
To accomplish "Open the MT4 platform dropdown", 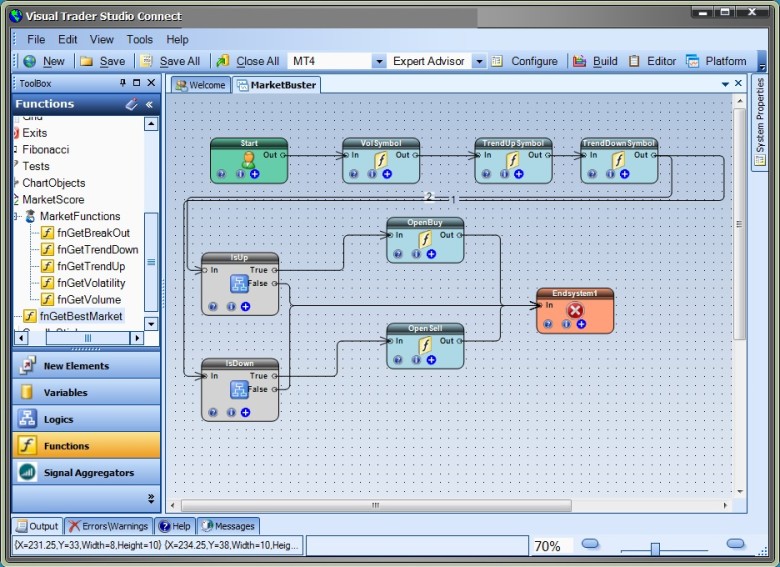I will point(378,61).
